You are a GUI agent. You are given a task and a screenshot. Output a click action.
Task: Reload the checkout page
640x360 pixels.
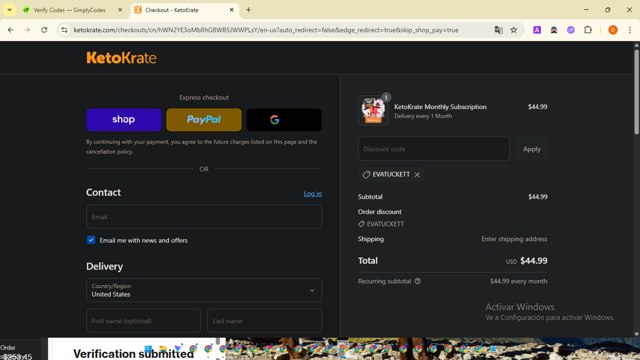(x=44, y=30)
